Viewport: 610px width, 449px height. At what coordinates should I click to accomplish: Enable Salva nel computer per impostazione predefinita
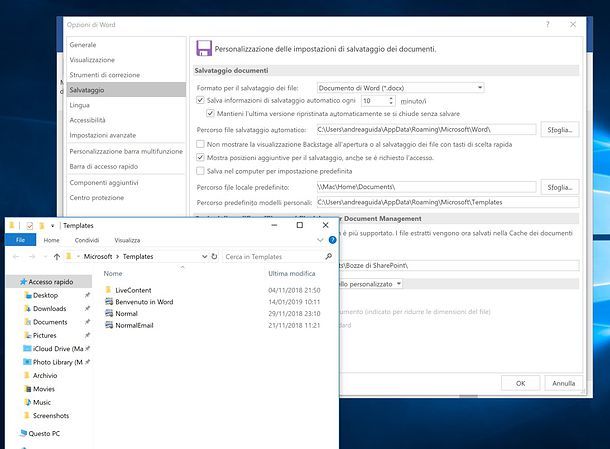coord(200,171)
